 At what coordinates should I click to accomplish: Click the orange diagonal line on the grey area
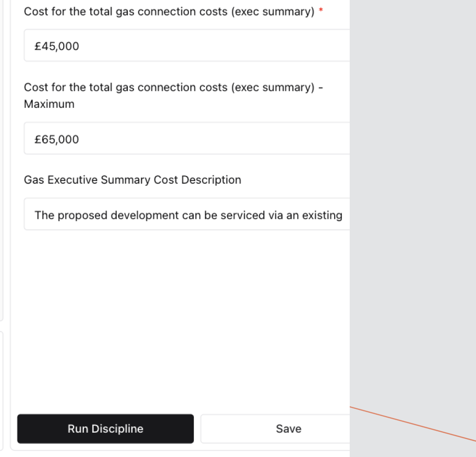coord(413,423)
